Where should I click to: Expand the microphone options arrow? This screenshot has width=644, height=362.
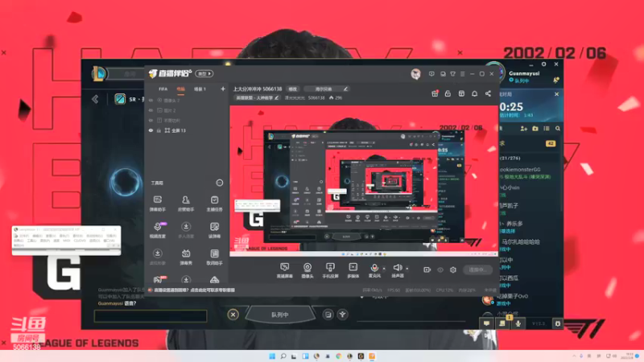(384, 269)
